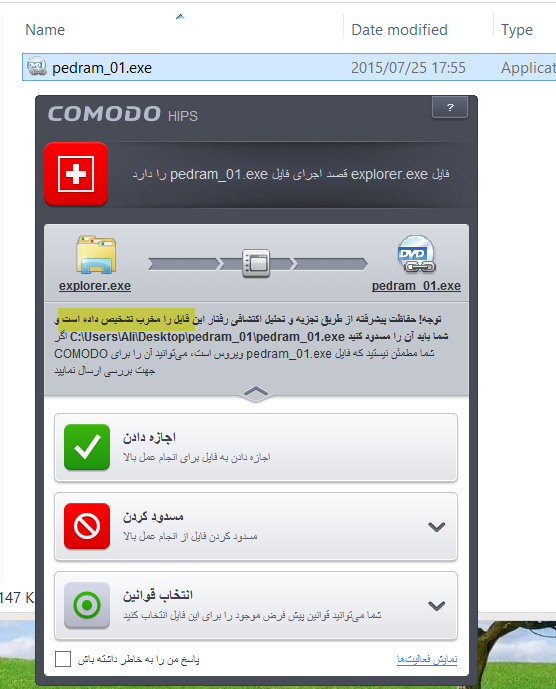Screen dimensions: 556x689
Task: Click the green circle Treat As icon
Action: (87, 605)
